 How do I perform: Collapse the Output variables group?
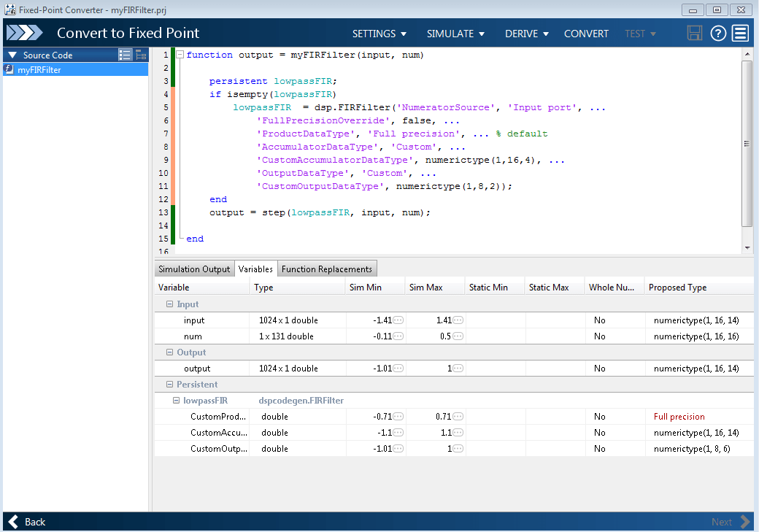169,352
